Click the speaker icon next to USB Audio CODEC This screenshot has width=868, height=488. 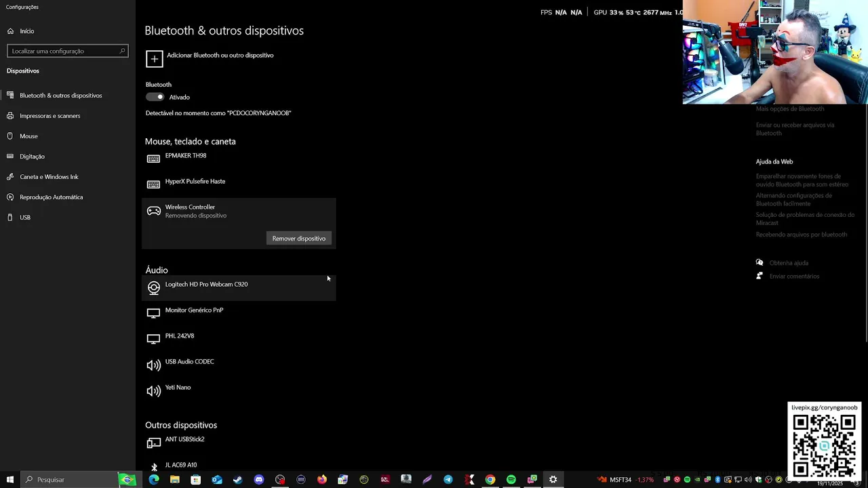tap(153, 365)
